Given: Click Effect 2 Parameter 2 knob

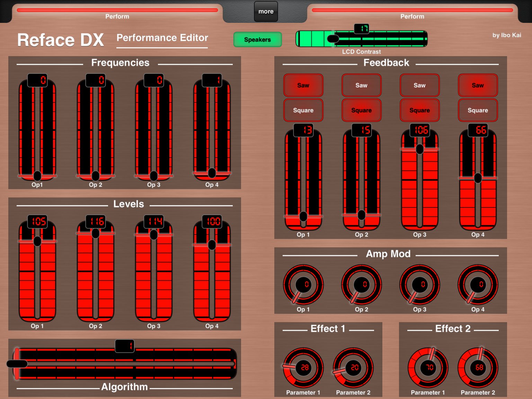Looking at the screenshot, I should [478, 368].
